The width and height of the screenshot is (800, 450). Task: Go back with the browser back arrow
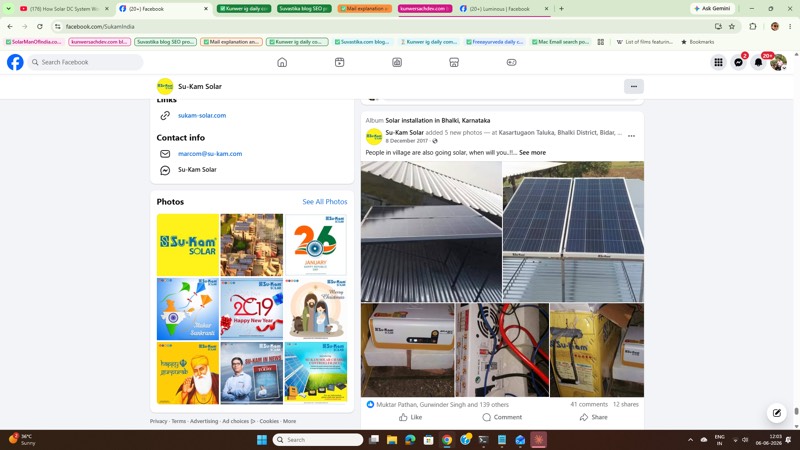10,27
